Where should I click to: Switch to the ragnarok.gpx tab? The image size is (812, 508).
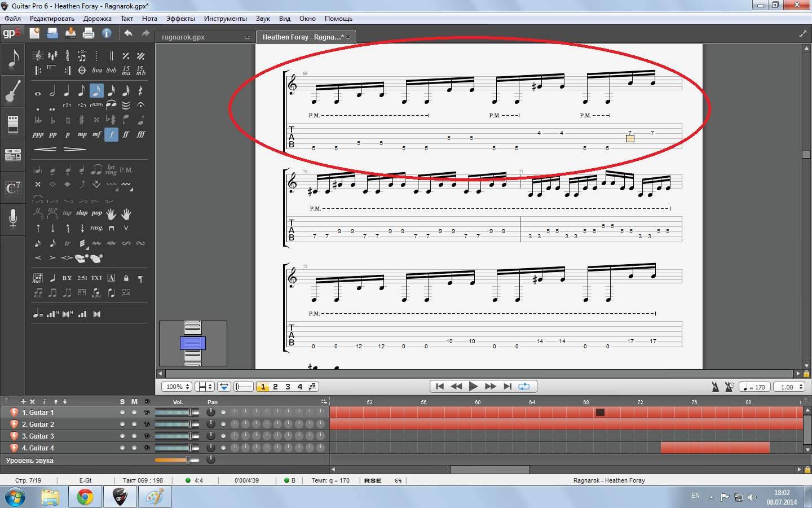tap(183, 37)
